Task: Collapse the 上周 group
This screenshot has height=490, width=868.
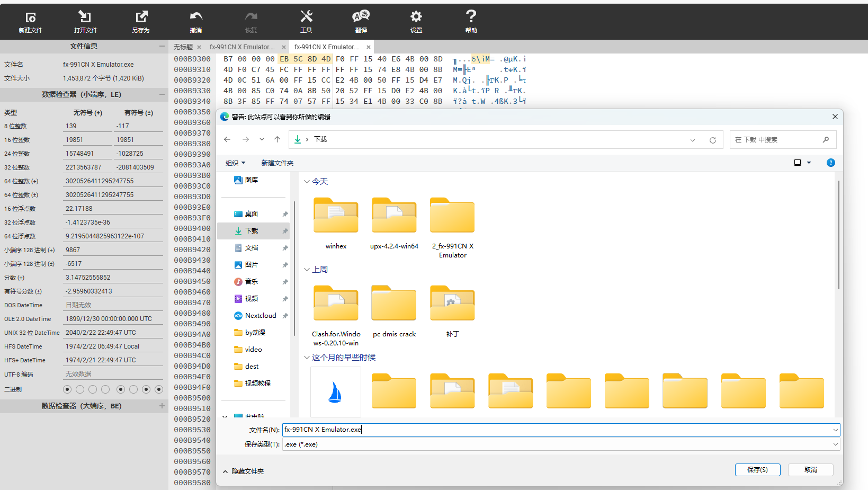Action: pyautogui.click(x=307, y=270)
